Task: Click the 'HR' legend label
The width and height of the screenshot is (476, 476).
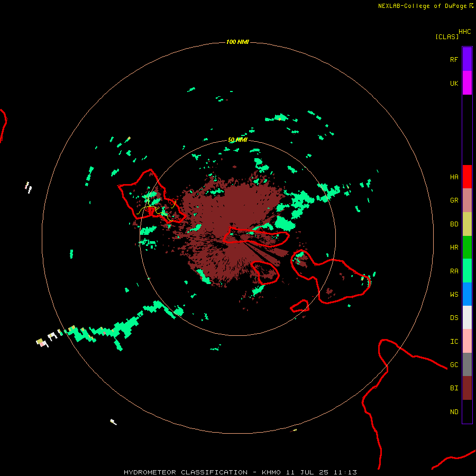Action: pos(454,248)
